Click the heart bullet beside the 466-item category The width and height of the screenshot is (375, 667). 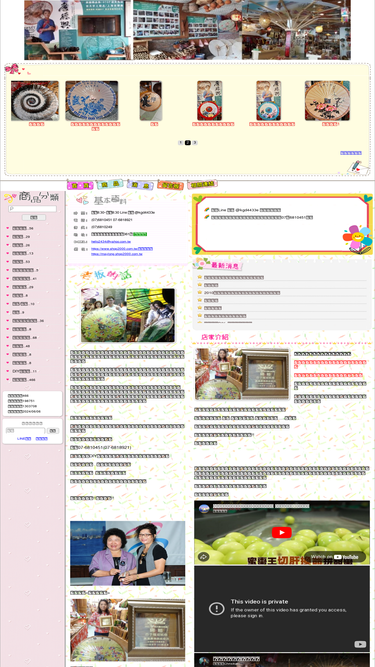coord(8,379)
